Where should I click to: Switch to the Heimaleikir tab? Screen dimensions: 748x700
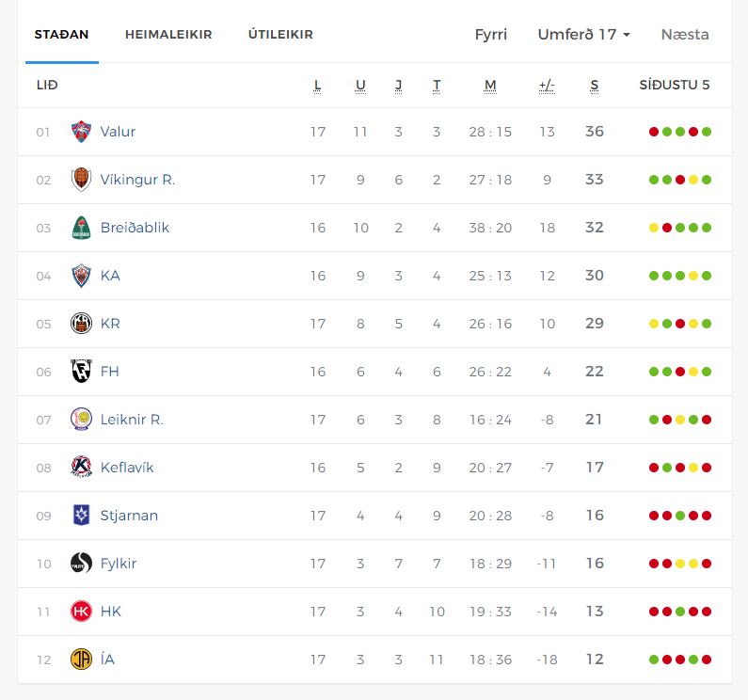tap(168, 35)
